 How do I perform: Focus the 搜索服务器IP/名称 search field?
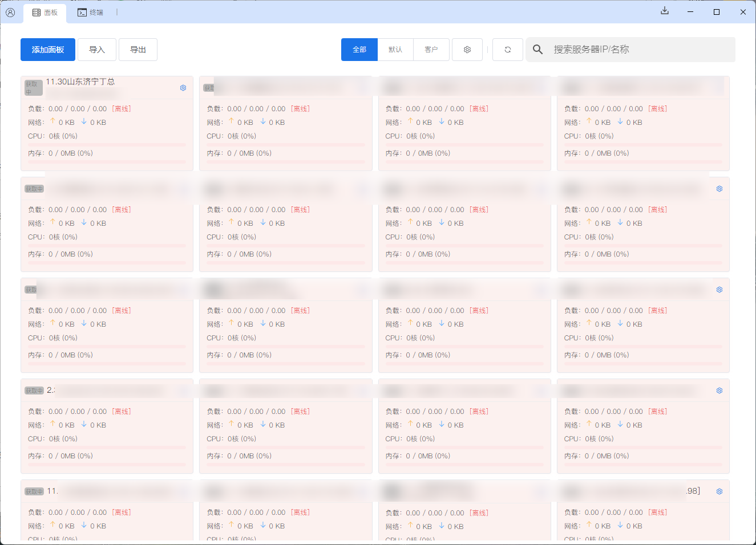(x=630, y=50)
